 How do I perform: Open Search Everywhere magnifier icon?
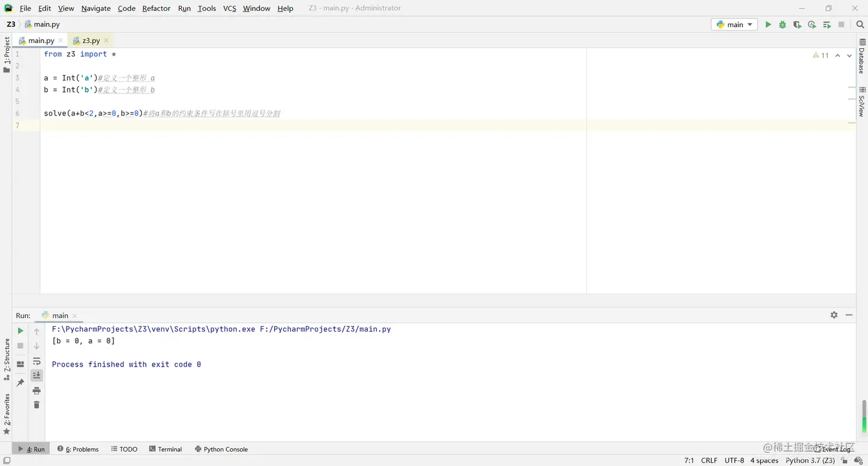click(860, 25)
